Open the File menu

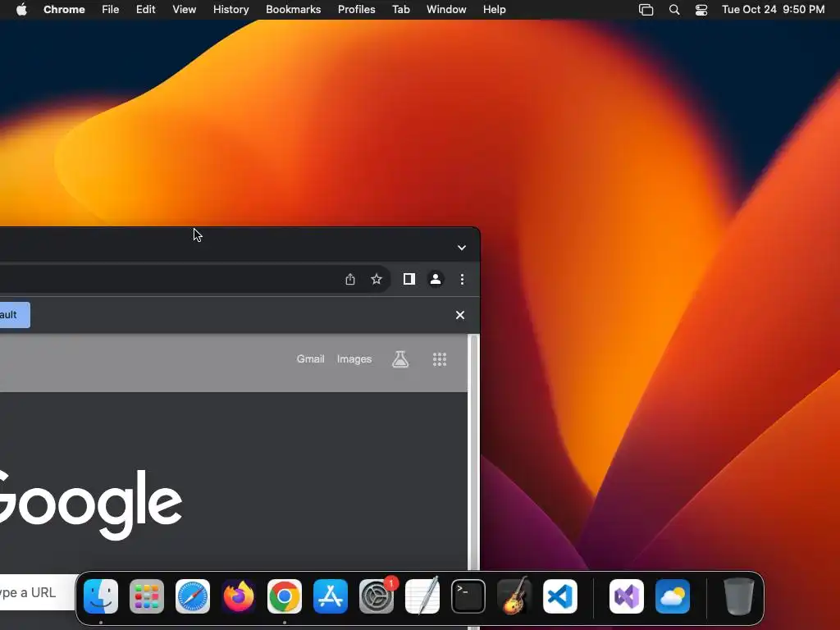pos(111,10)
